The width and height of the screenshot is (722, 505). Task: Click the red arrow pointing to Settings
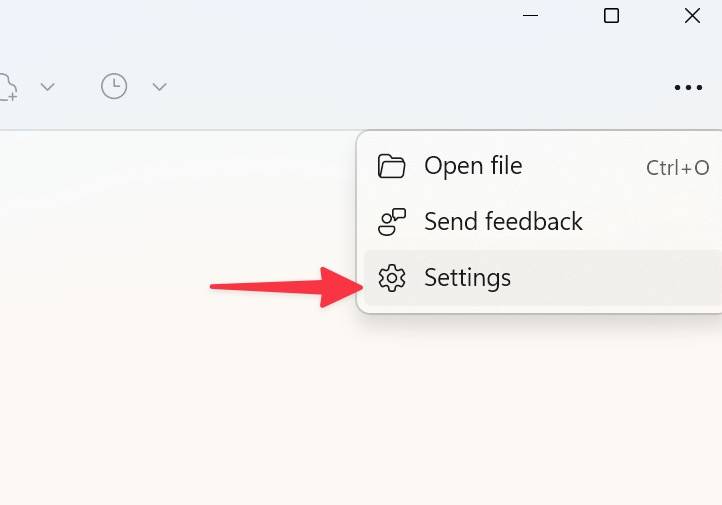[x=280, y=287]
